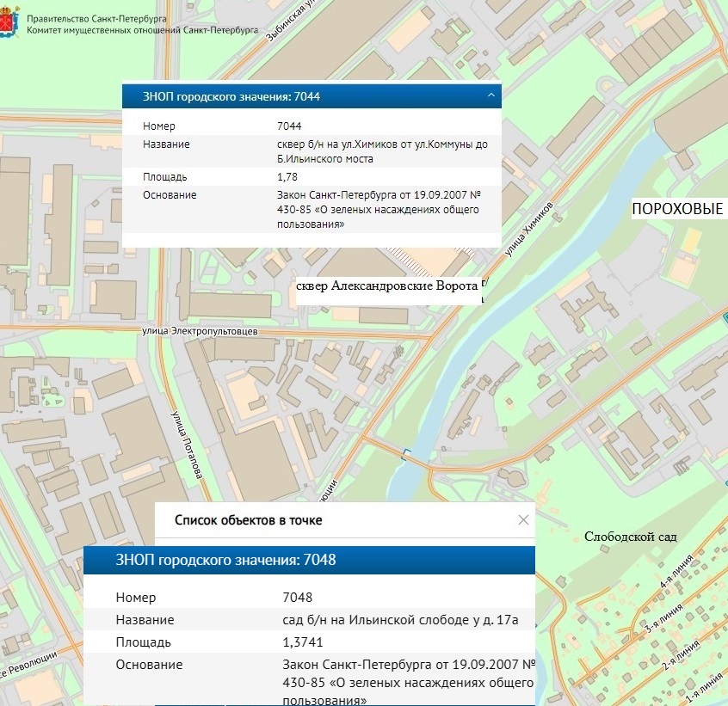Click the улица Химиков street label

coord(527,226)
